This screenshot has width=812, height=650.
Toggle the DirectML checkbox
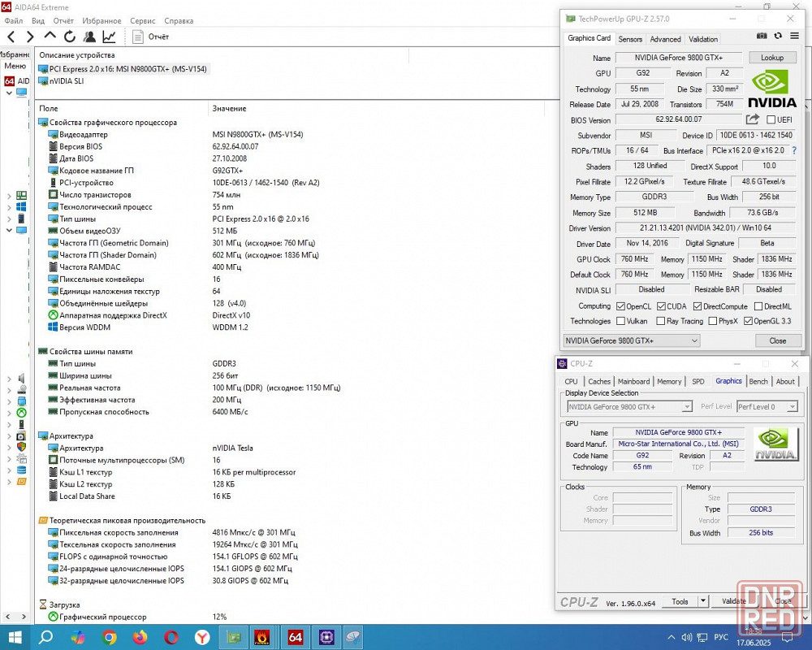tap(758, 306)
